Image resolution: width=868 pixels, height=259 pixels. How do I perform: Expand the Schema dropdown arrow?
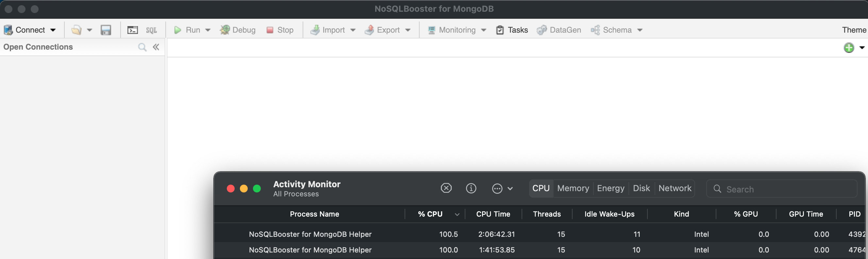[640, 30]
